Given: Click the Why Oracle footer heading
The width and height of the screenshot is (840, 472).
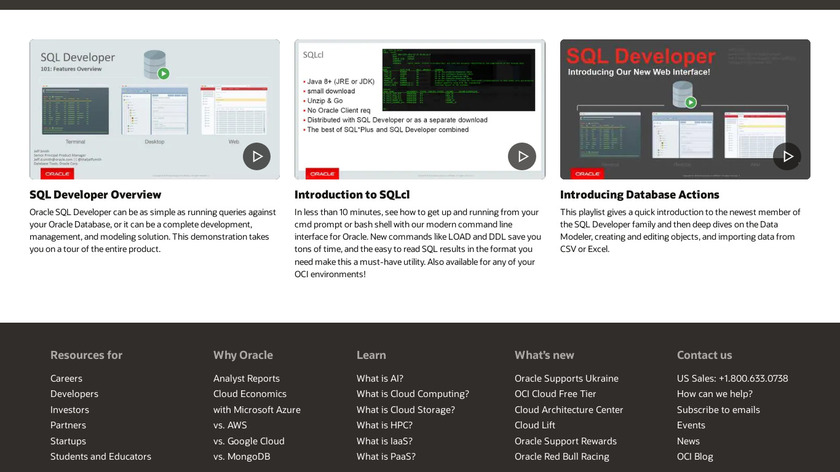Looking at the screenshot, I should [x=243, y=355].
